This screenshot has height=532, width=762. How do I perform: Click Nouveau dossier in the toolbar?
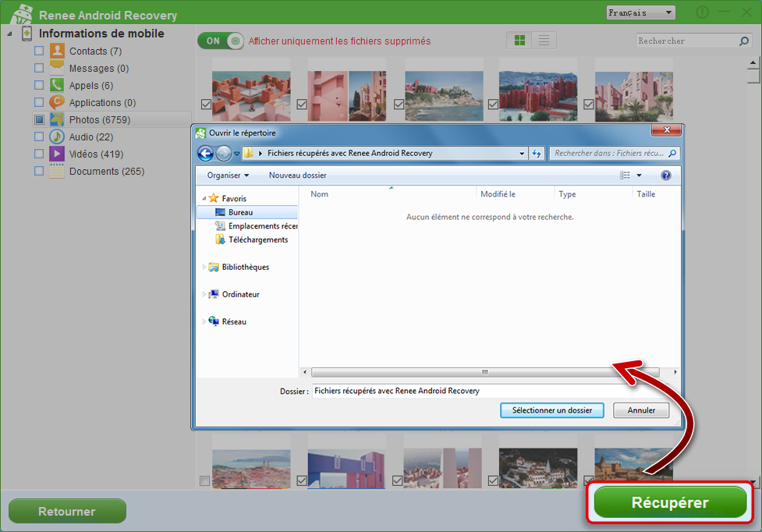click(x=297, y=176)
